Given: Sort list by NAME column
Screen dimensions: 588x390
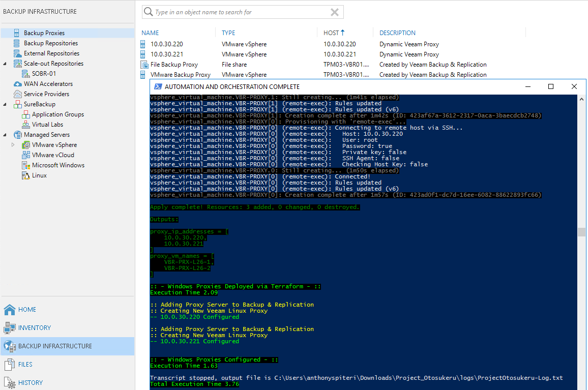Looking at the screenshot, I should tap(151, 33).
